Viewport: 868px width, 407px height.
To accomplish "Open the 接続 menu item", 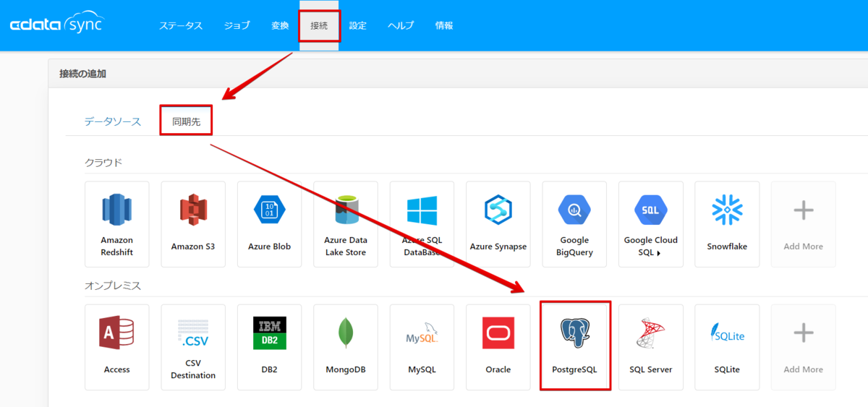I will click(319, 25).
